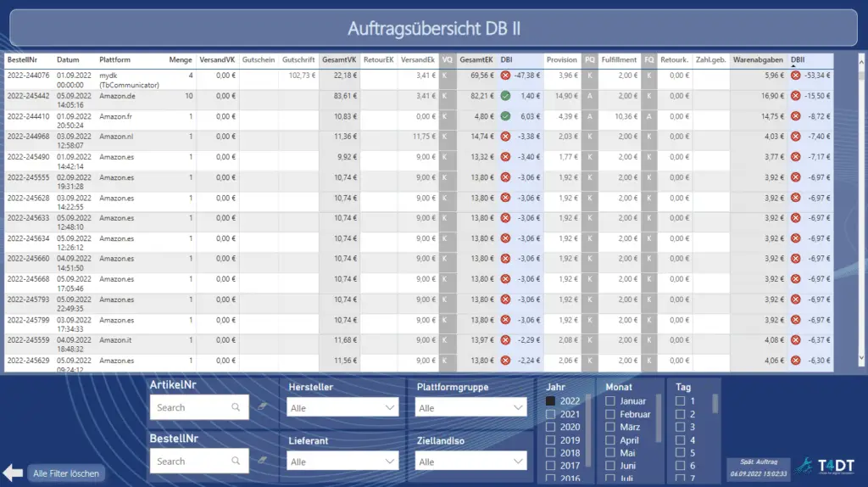Click the BestellNr search magnifier icon
Image resolution: width=868 pixels, height=487 pixels.
[x=236, y=461]
